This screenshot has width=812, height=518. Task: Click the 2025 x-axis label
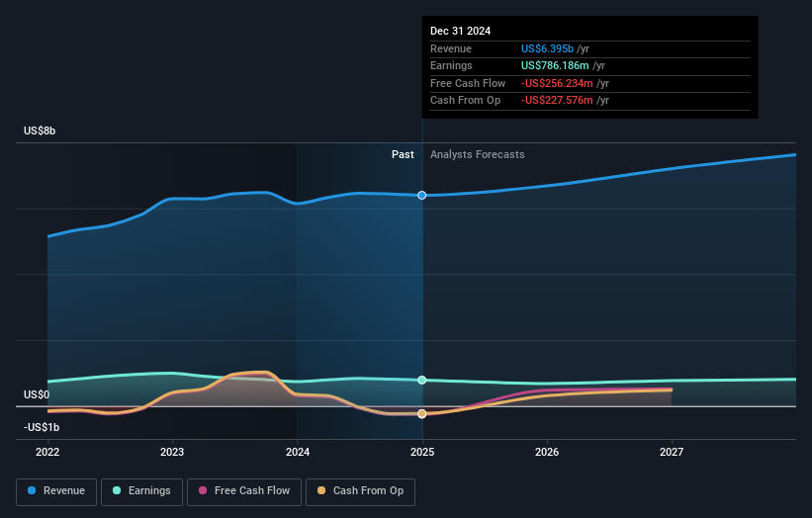(x=422, y=453)
